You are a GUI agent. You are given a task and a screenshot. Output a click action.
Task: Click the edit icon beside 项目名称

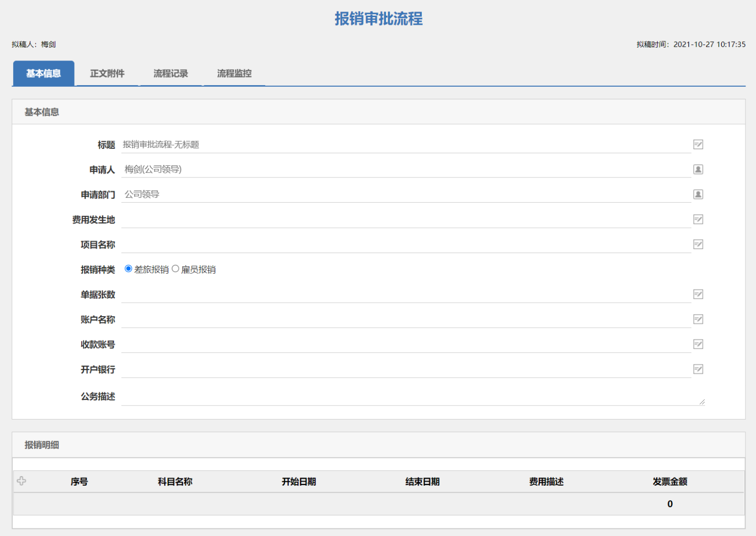(x=699, y=244)
